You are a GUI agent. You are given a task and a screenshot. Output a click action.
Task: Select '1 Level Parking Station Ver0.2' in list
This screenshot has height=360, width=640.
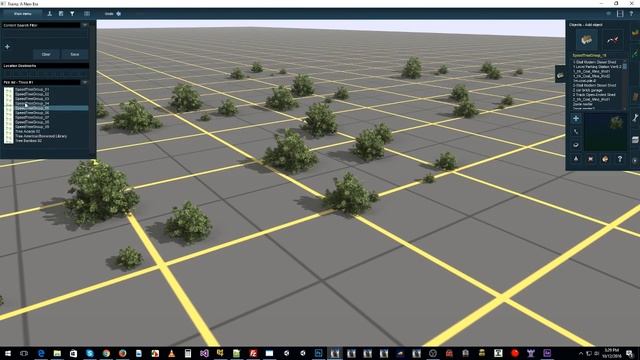[x=597, y=67]
